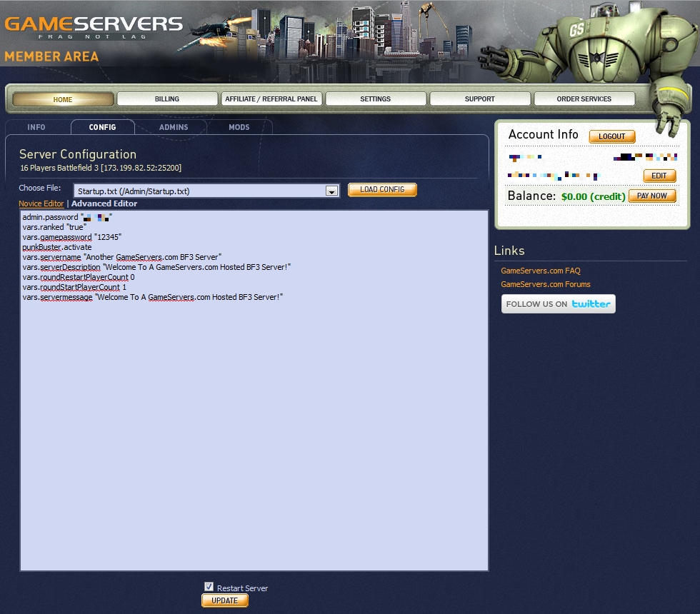The width and height of the screenshot is (700, 614).
Task: Click Follow Us On Twitter badge
Action: [x=558, y=304]
